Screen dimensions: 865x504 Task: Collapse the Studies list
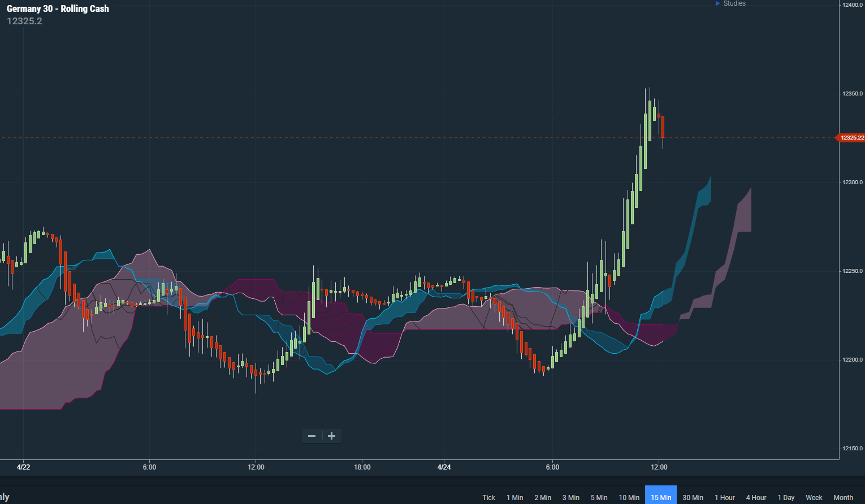(733, 3)
